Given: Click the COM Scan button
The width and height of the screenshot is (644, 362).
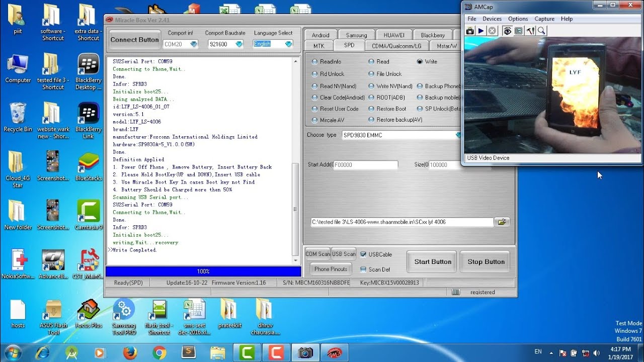Looking at the screenshot, I should tap(318, 254).
